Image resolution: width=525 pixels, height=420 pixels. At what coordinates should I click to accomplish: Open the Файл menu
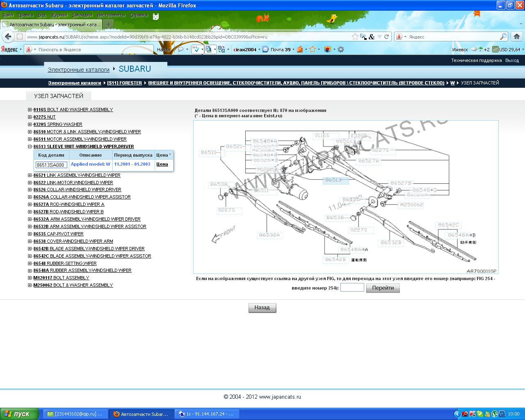[7, 15]
